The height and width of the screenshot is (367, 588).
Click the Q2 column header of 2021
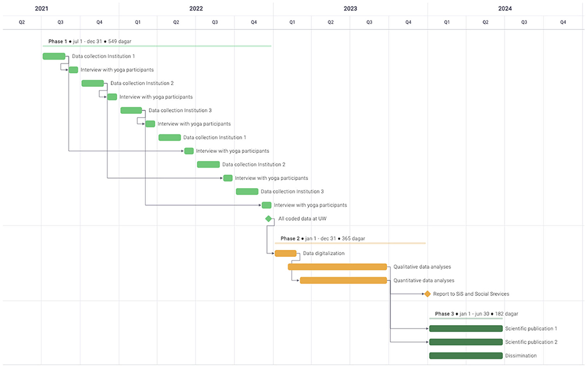[22, 22]
